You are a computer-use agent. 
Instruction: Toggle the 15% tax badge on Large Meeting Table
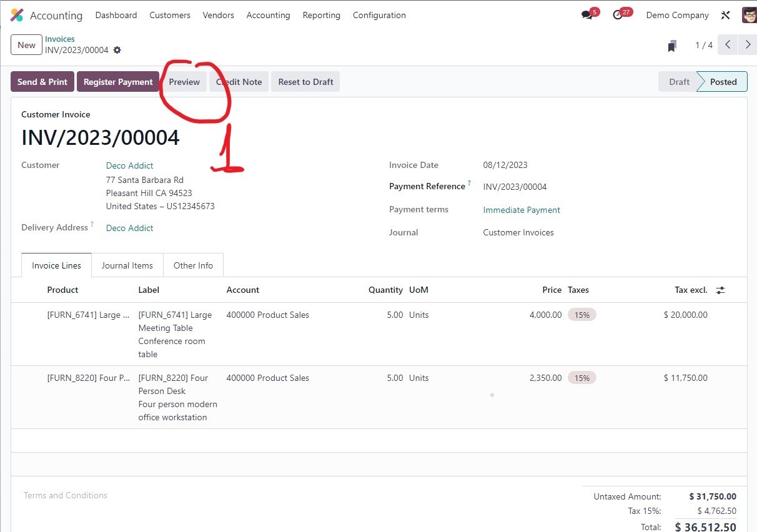(x=581, y=315)
